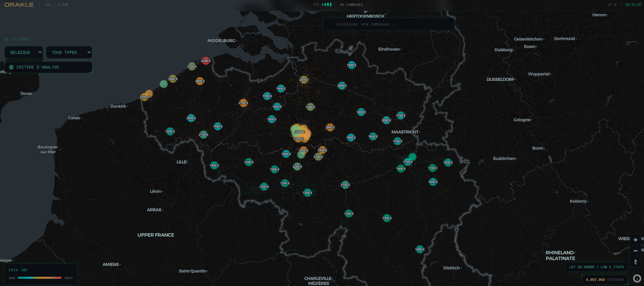Zoom out with the minus button
The height and width of the screenshot is (286, 644).
[x=635, y=251]
